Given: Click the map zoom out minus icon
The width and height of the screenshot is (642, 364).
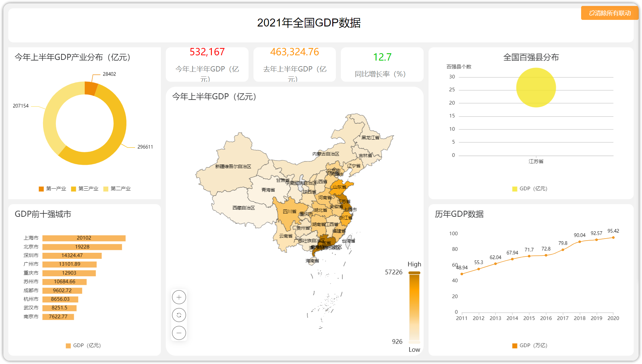Looking at the screenshot, I should pos(179,333).
